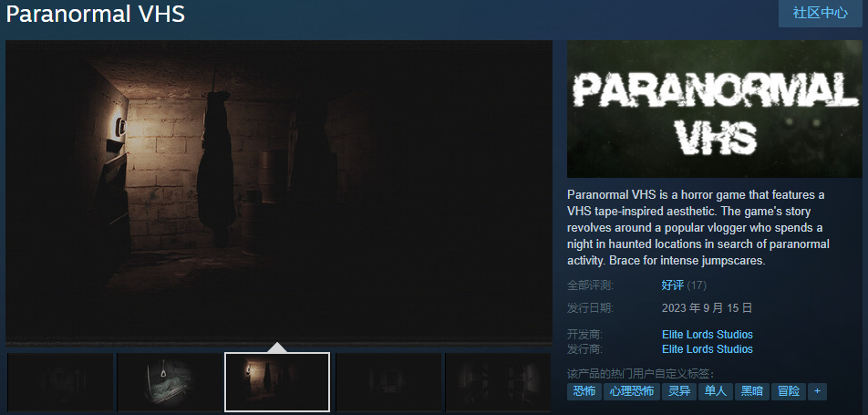Click the main screenshot of hanging figure
Viewport: 868px width, 415px height.
(279, 193)
